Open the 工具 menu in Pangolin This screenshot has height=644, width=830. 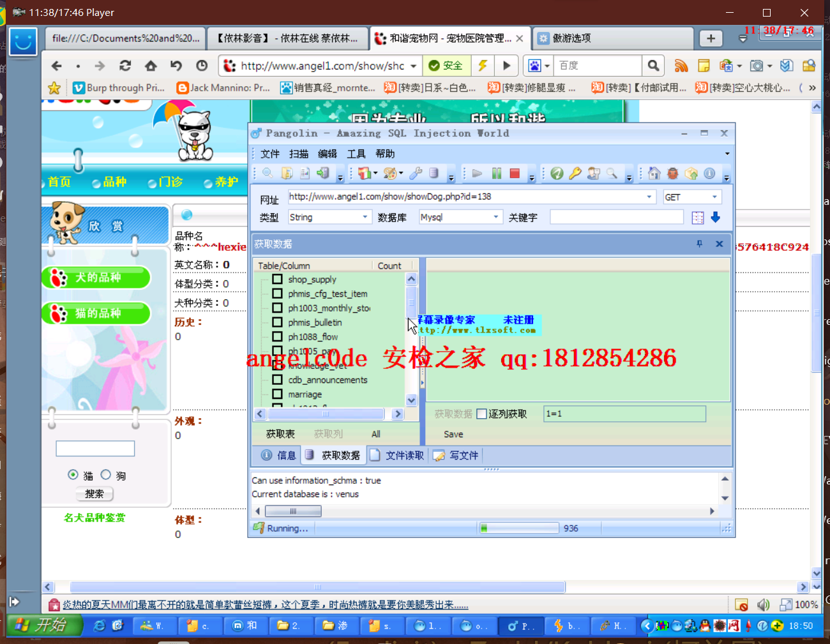[x=356, y=154]
